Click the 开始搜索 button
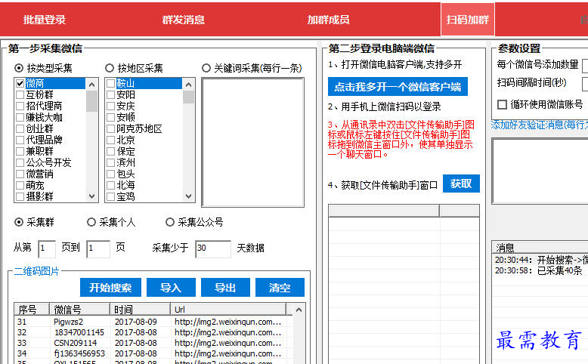Viewport: 588px width, 364px height. (x=110, y=288)
